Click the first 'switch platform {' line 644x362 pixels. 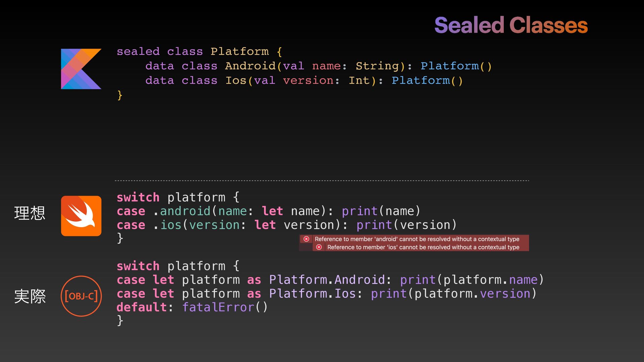point(178,197)
